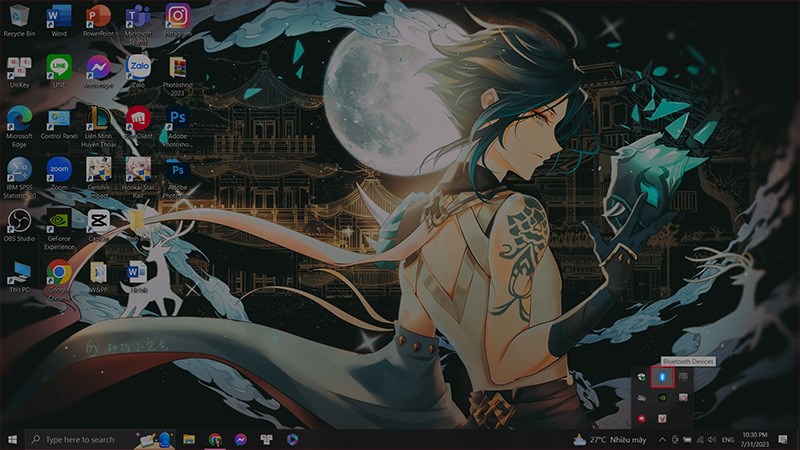Screen dimensions: 800x450
Task: Collapse the hidden icons tray chevron
Action: coord(662,439)
